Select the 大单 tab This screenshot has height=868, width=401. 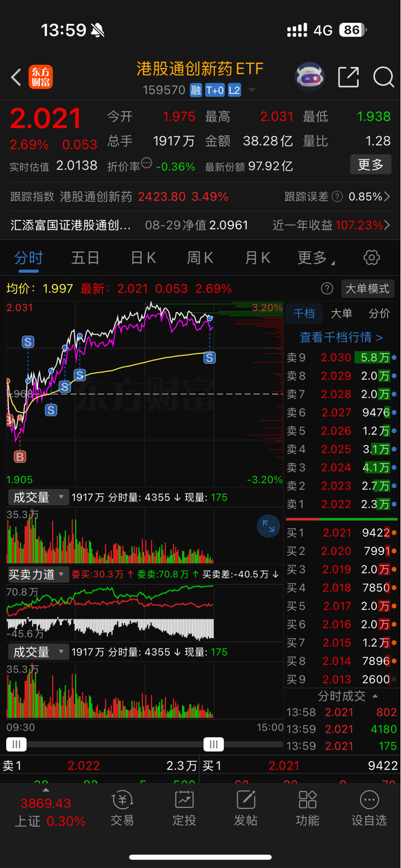pyautogui.click(x=342, y=313)
